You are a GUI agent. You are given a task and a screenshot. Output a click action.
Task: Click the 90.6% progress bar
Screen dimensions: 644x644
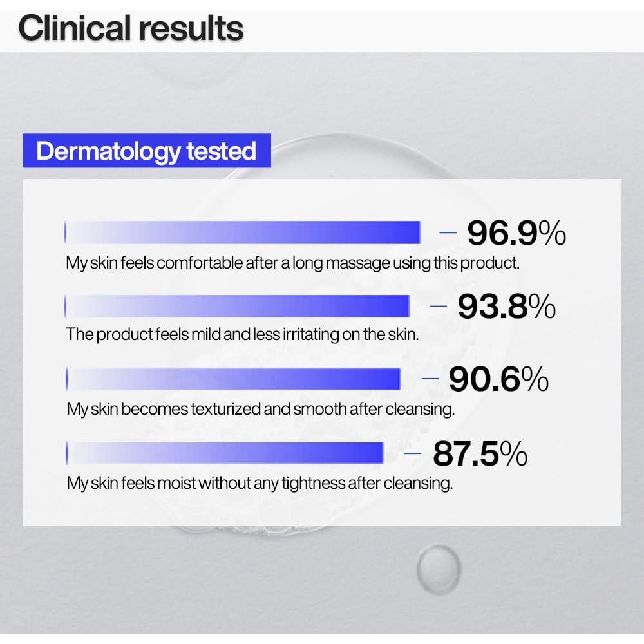click(233, 379)
